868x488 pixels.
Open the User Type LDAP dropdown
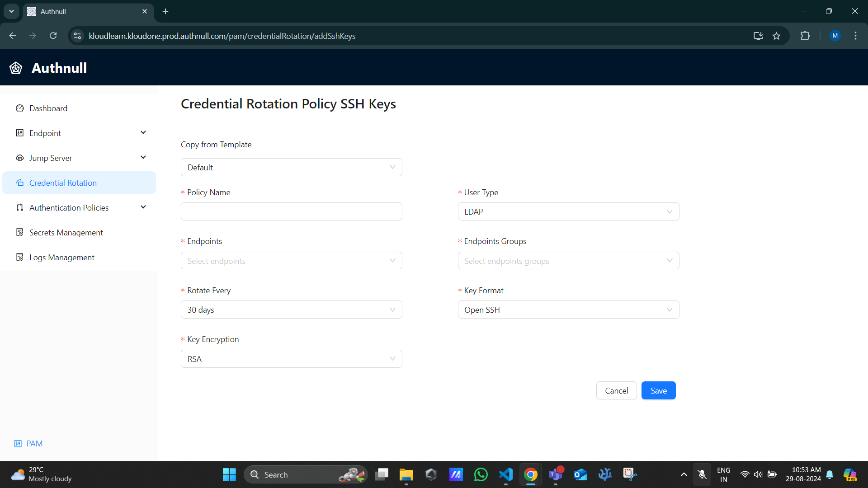point(568,211)
